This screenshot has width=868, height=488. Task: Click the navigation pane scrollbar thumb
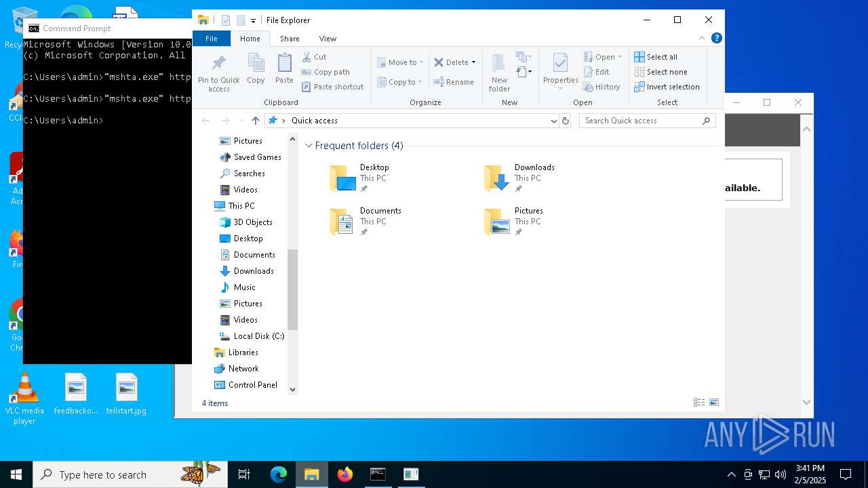point(293,289)
